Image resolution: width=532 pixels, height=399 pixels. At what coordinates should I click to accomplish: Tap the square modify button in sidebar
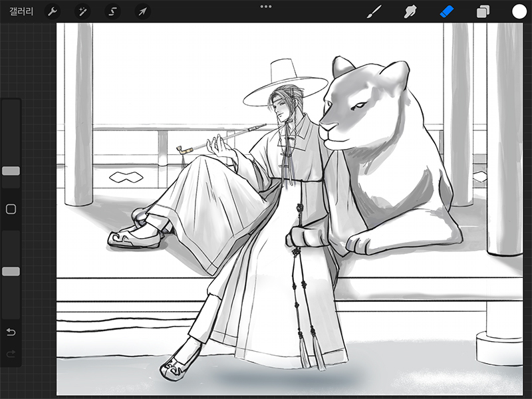pyautogui.click(x=11, y=209)
